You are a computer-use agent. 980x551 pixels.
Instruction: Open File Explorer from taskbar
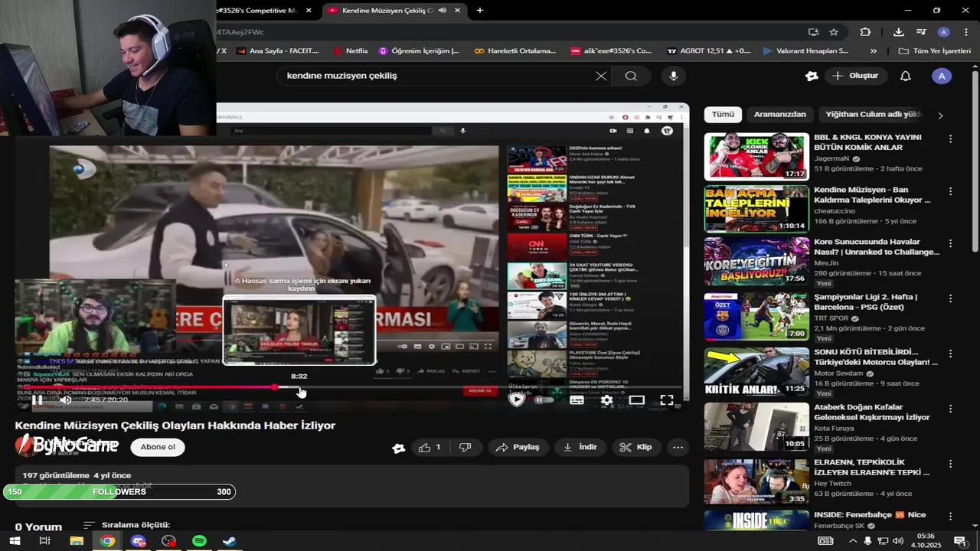coord(77,541)
